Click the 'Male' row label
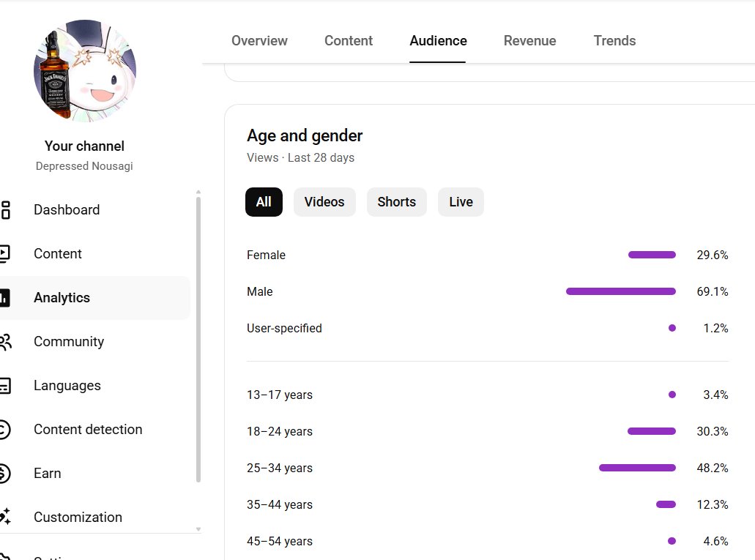The height and width of the screenshot is (560, 755). 260,291
